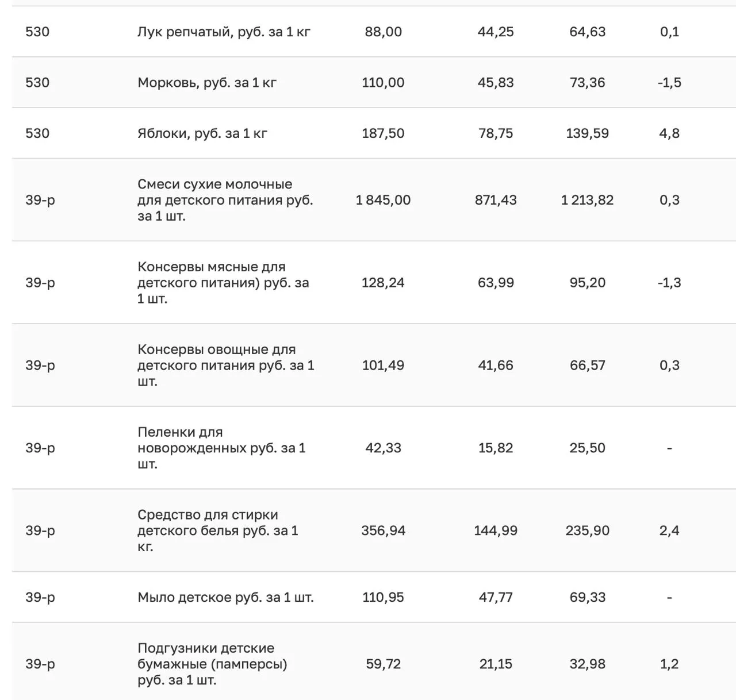
Task: Click the 1 845,00 price value
Action: (383, 200)
